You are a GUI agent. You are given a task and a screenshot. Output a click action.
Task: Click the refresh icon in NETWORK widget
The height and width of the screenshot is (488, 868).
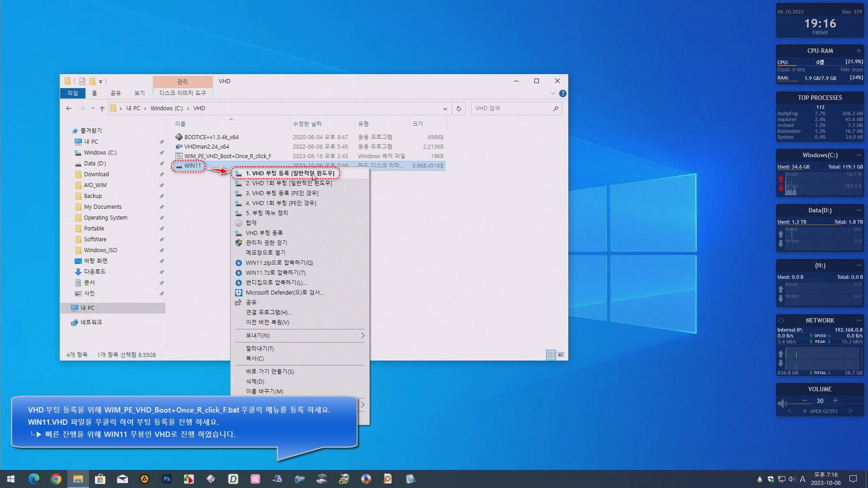point(781,320)
